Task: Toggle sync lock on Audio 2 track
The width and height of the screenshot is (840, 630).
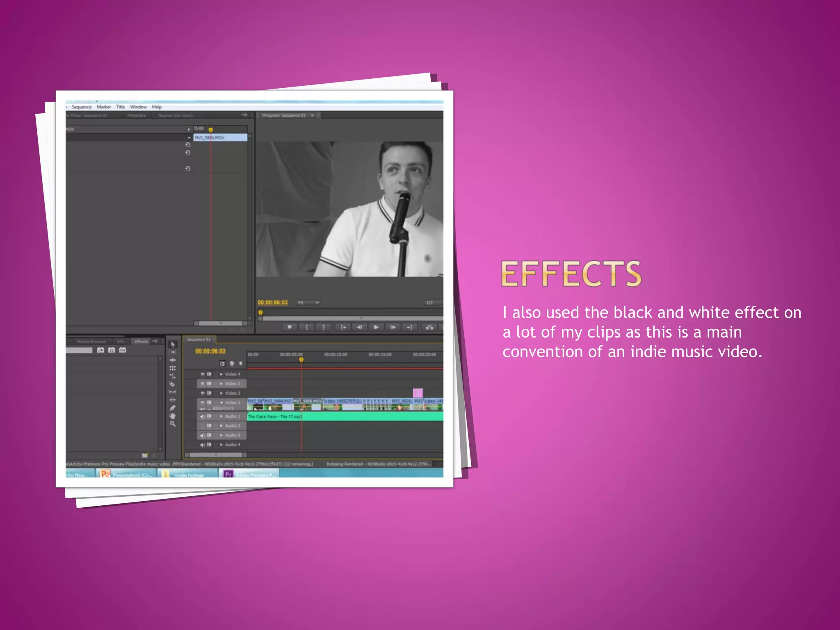Action: click(x=209, y=426)
